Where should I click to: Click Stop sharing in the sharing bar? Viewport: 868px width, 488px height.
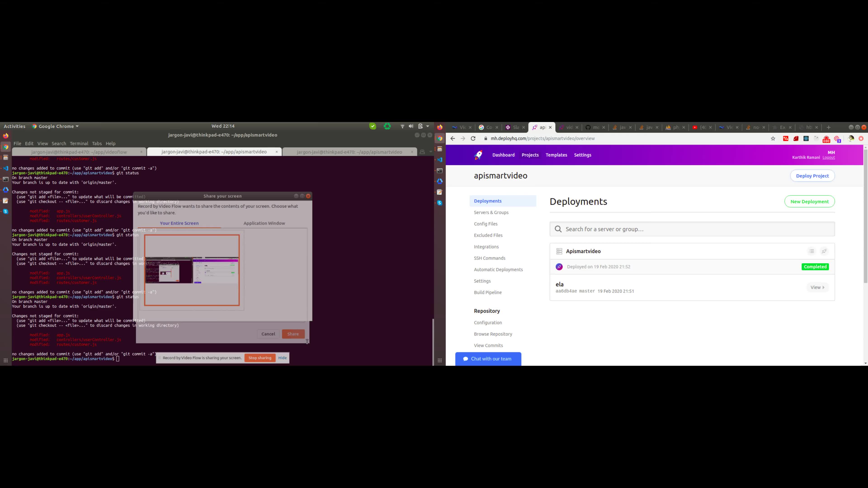260,358
